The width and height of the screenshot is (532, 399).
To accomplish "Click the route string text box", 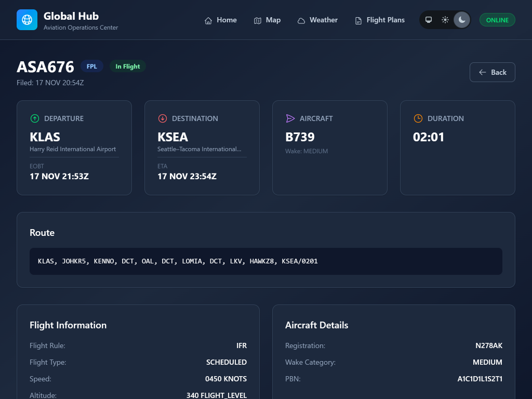I will [265, 261].
